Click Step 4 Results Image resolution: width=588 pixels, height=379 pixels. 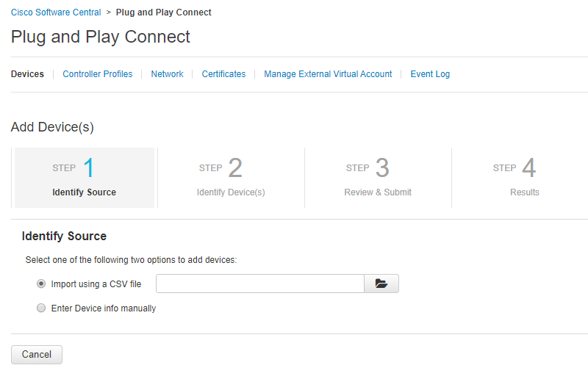click(x=524, y=178)
